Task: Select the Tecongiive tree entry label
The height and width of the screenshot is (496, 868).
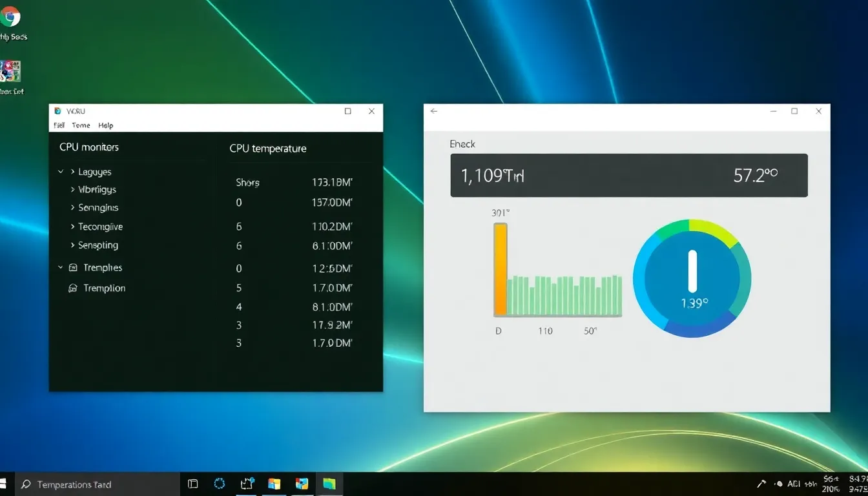Action: [x=100, y=227]
